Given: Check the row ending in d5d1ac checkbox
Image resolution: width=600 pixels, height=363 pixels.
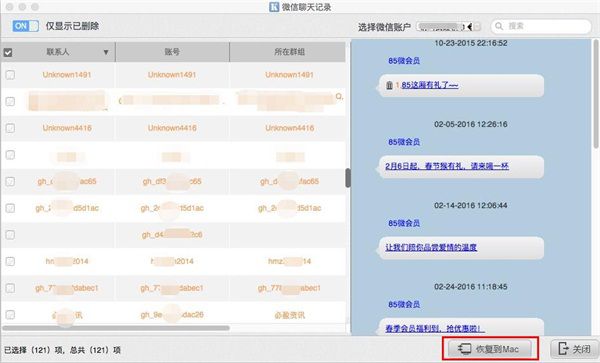Looking at the screenshot, I should pos(10,208).
